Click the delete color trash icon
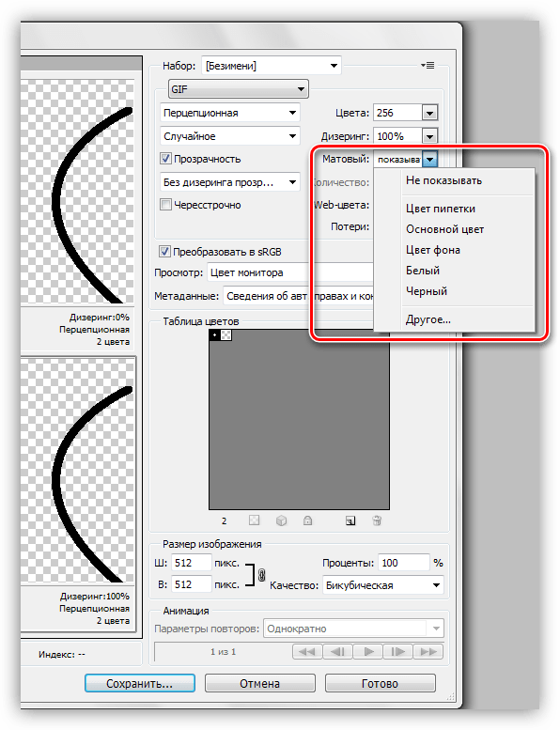This screenshot has width=560, height=730. [x=377, y=520]
